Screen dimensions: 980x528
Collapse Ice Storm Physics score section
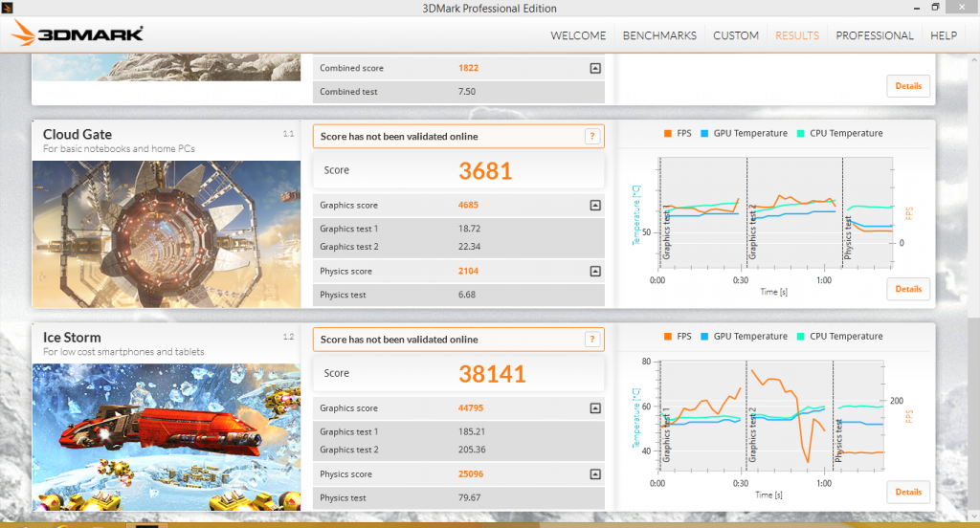pos(595,474)
